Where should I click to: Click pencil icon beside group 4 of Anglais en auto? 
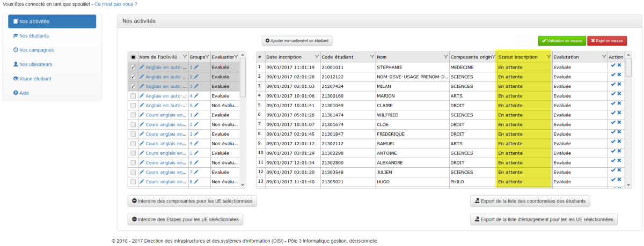[196, 96]
